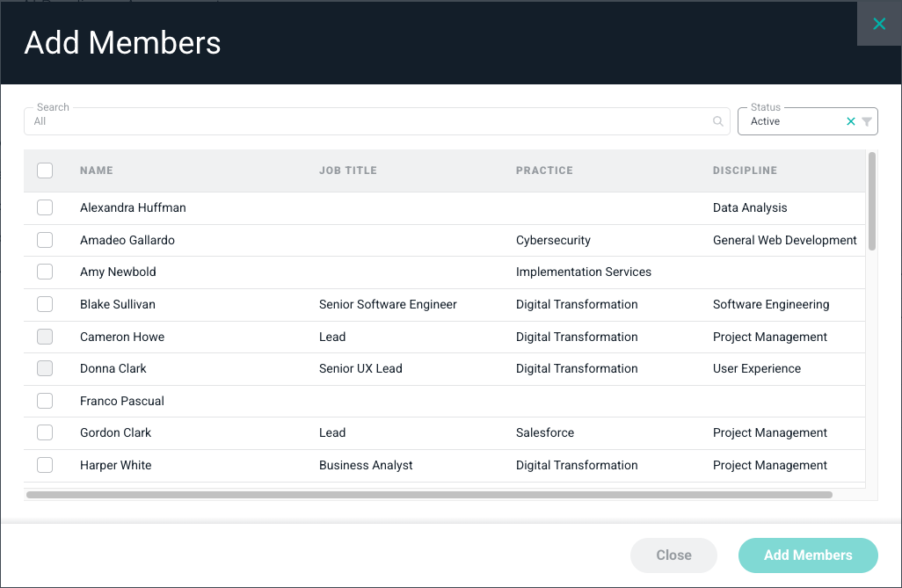Click the PRACTICE column header
Viewport: 902px width, 588px height.
544,171
